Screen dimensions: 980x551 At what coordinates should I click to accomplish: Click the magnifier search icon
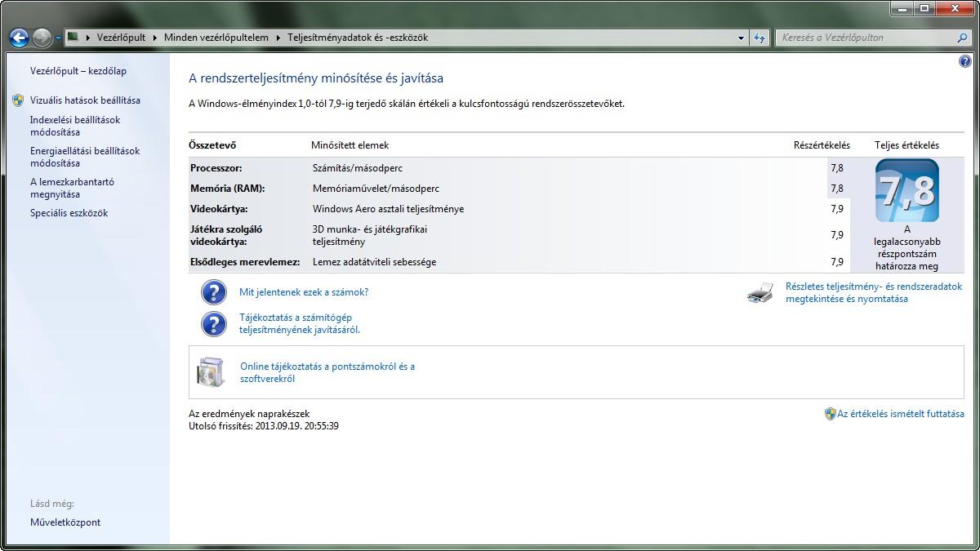coord(963,38)
